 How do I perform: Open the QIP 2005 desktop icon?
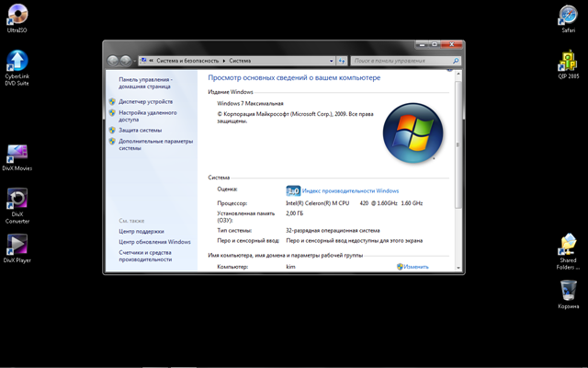569,64
